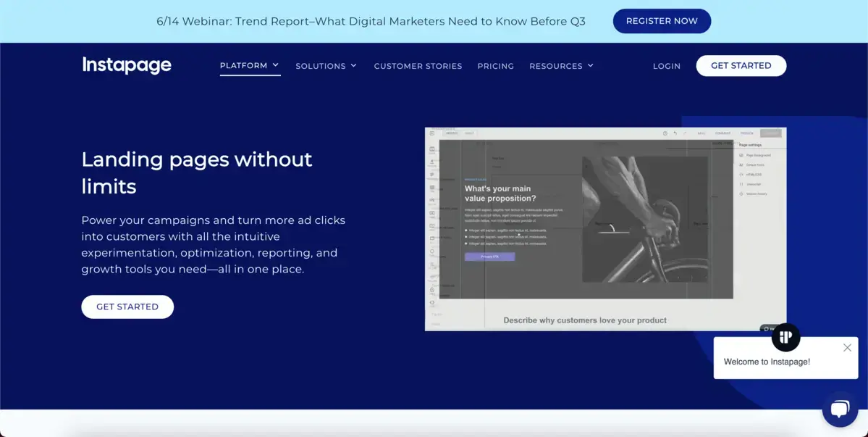Viewport: 868px width, 437px height.
Task: Expand the Platform dropdown menu
Action: 250,65
